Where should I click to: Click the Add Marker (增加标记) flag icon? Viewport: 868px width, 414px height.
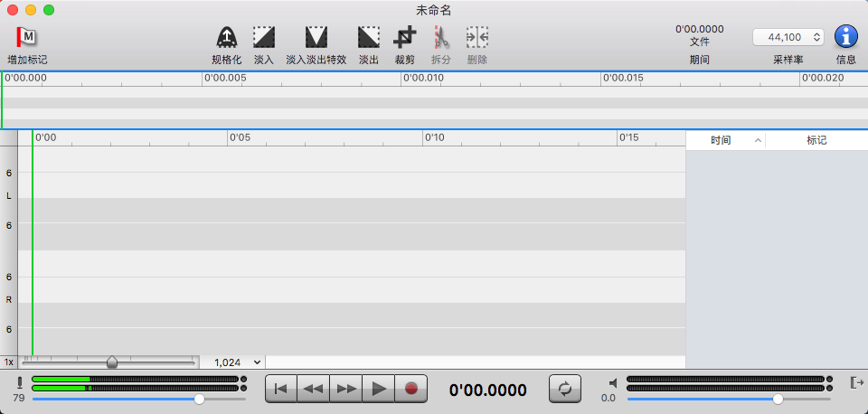[x=26, y=37]
